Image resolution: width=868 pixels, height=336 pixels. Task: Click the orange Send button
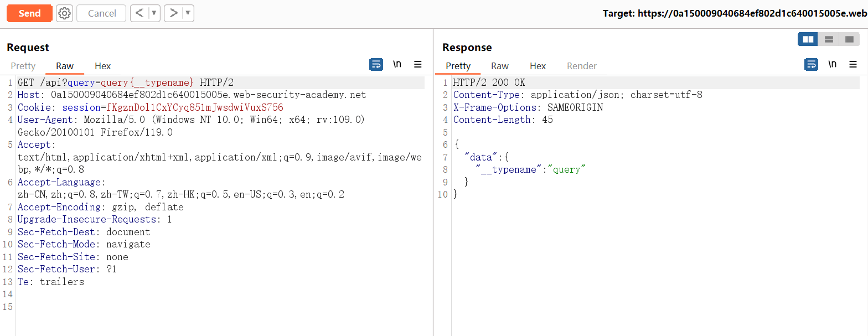point(29,13)
